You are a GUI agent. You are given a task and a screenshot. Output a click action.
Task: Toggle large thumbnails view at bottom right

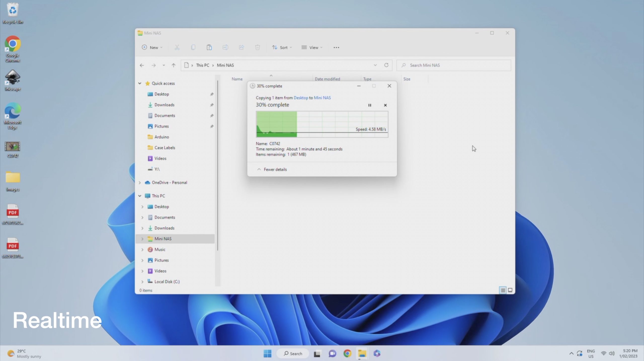click(510, 290)
